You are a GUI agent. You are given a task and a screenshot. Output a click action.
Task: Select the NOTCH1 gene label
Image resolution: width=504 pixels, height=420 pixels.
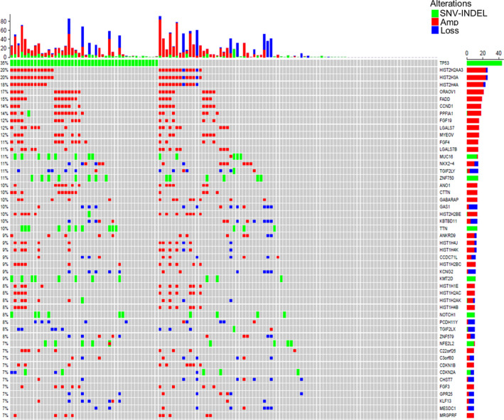click(x=448, y=315)
